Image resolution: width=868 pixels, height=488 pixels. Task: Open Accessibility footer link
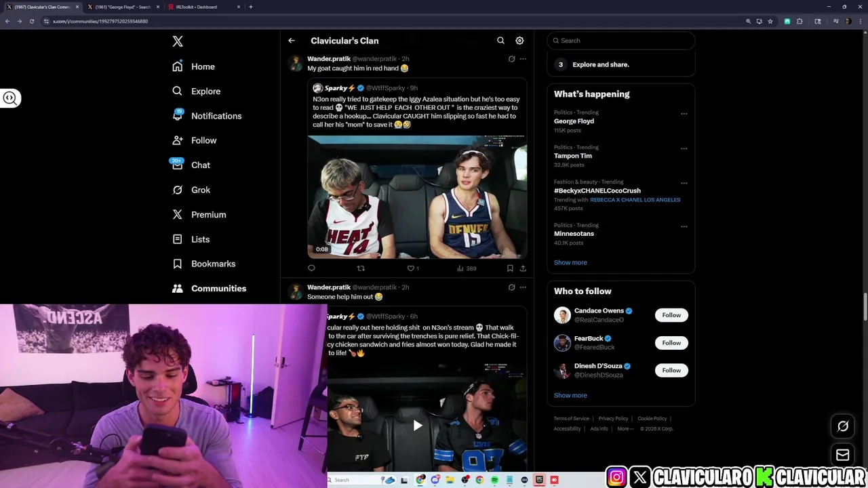[568, 428]
